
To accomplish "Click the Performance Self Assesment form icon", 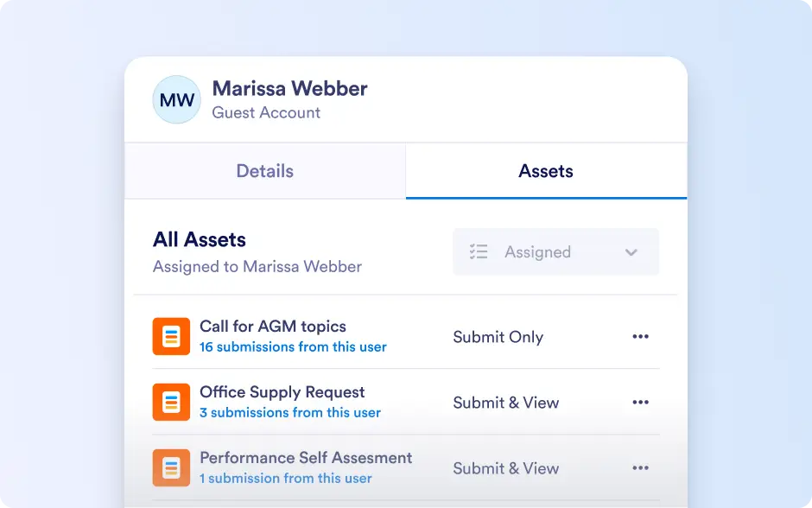I will tap(171, 467).
